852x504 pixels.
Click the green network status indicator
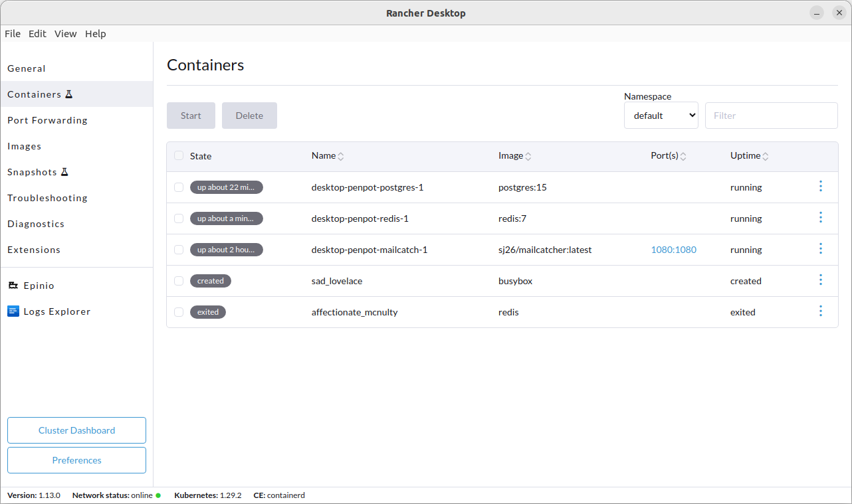tap(158, 495)
